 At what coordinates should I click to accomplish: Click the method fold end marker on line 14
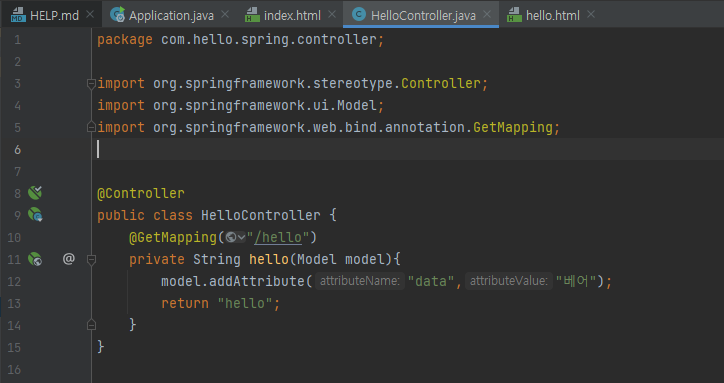point(91,325)
